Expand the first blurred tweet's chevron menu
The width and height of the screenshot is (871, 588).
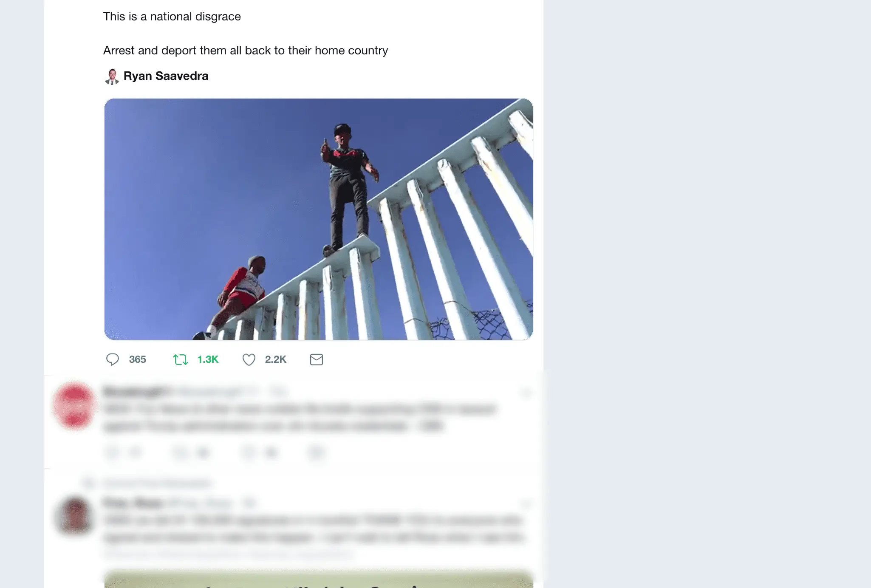pyautogui.click(x=526, y=393)
